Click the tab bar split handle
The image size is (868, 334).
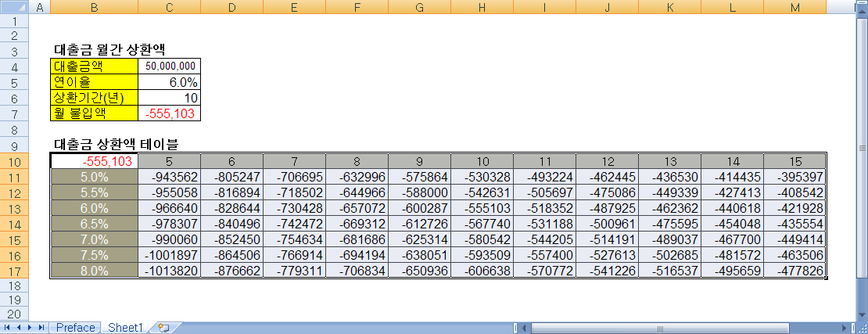(x=515, y=328)
